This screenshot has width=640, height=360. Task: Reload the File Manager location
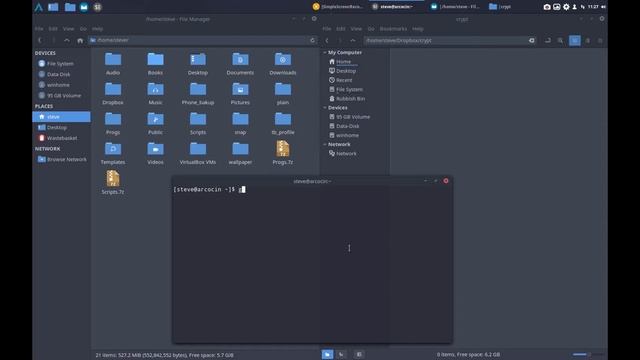pyautogui.click(x=313, y=40)
